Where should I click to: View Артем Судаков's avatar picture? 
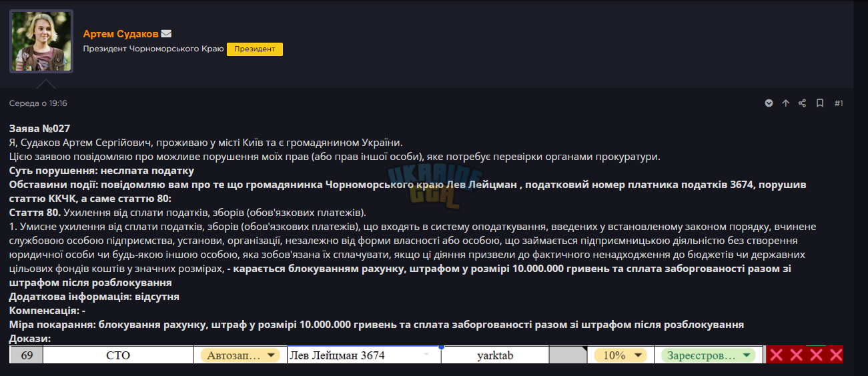point(41,41)
